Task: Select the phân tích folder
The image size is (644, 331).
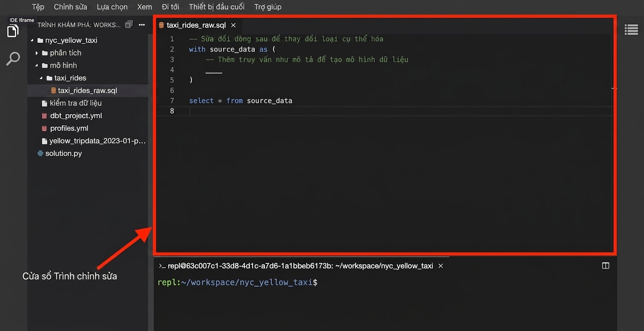Action: [x=66, y=53]
